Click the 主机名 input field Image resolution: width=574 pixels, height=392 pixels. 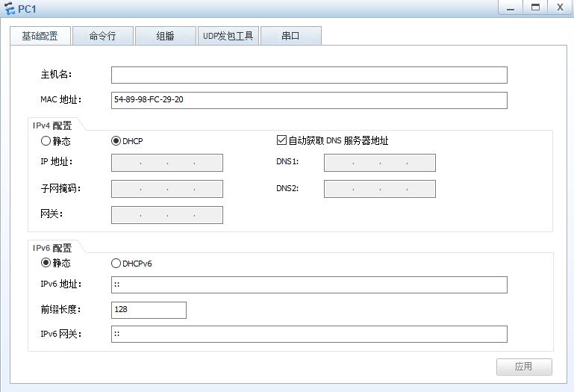tap(309, 75)
